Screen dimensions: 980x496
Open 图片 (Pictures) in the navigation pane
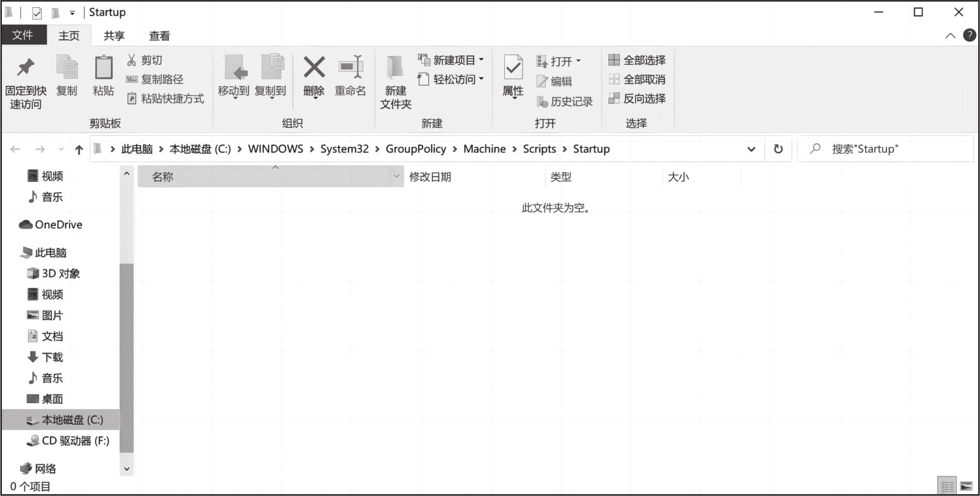click(45, 315)
